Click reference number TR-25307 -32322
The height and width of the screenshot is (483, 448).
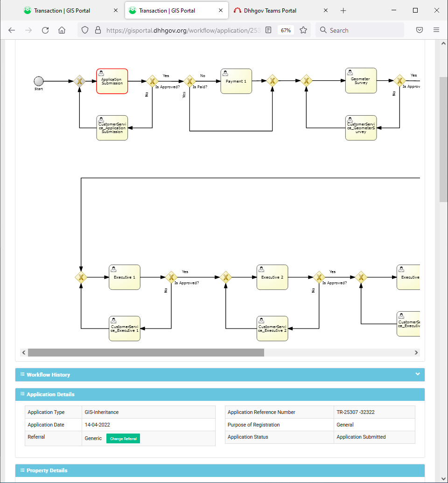tap(355, 412)
